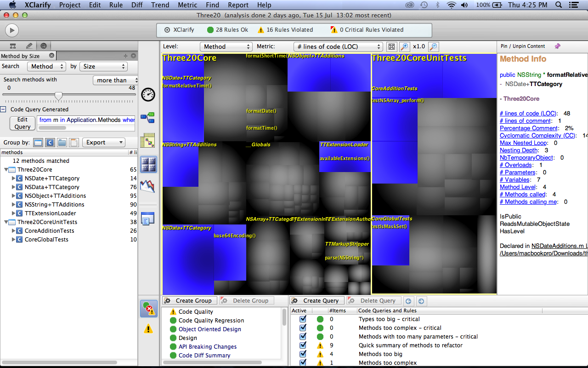Uncheck Active for Methods with too many parameters
The width and height of the screenshot is (588, 368).
(x=303, y=336)
